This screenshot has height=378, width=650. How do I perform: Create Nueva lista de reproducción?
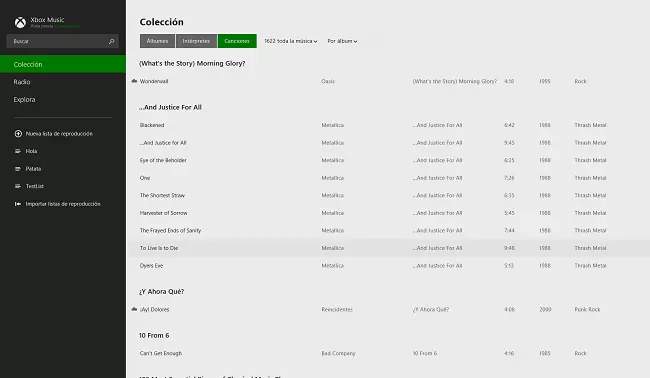pos(59,133)
